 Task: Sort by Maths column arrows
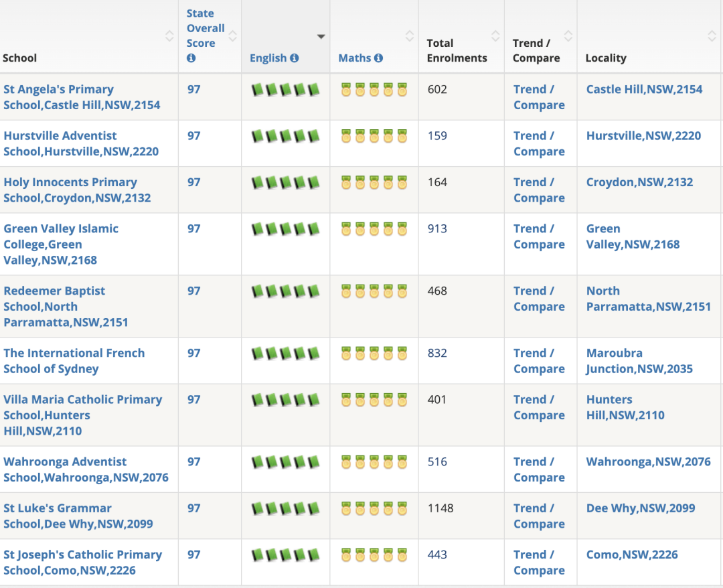pyautogui.click(x=410, y=36)
